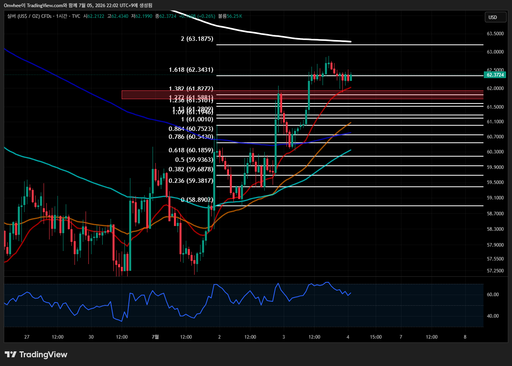This screenshot has width=512, height=366.
Task: Click the 7 date on time axis
Action: [401, 337]
